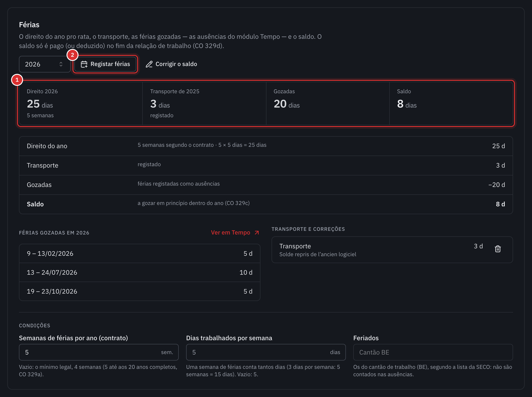Click the −20 d value in Gozadas row
Screen dimensions: 532x397
(x=496, y=185)
